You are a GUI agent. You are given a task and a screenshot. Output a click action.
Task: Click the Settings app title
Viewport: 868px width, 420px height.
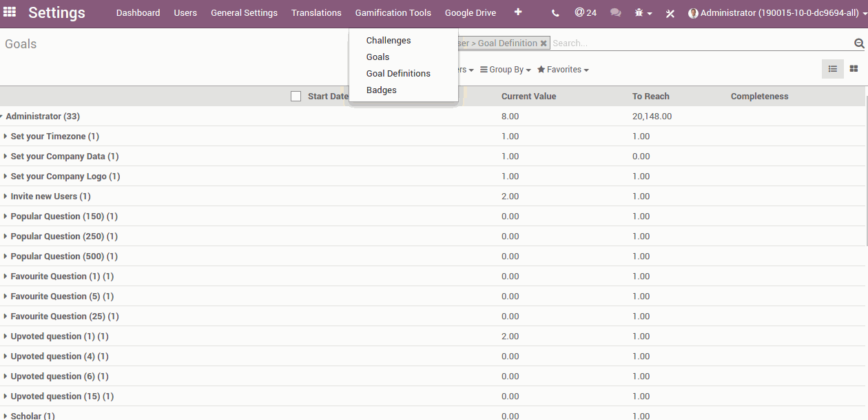57,12
